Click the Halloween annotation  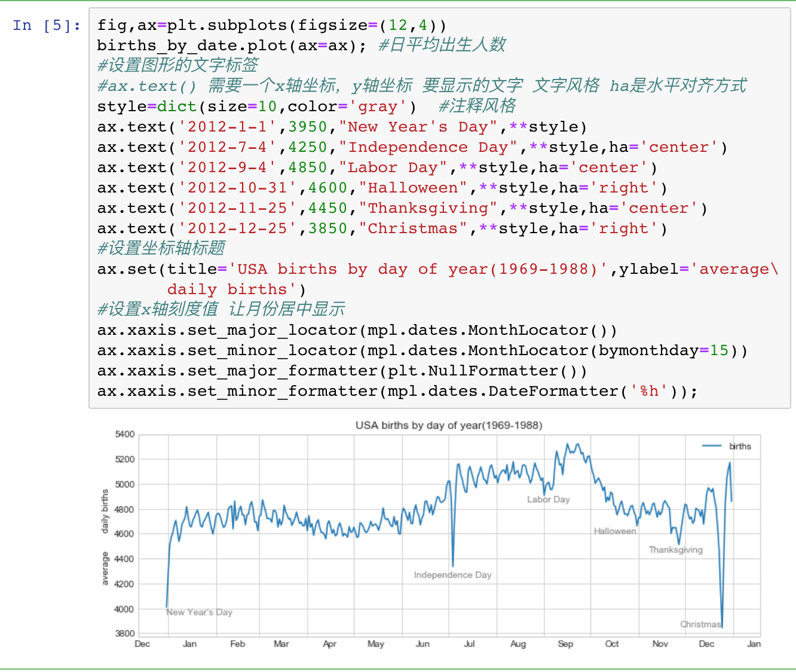point(614,530)
